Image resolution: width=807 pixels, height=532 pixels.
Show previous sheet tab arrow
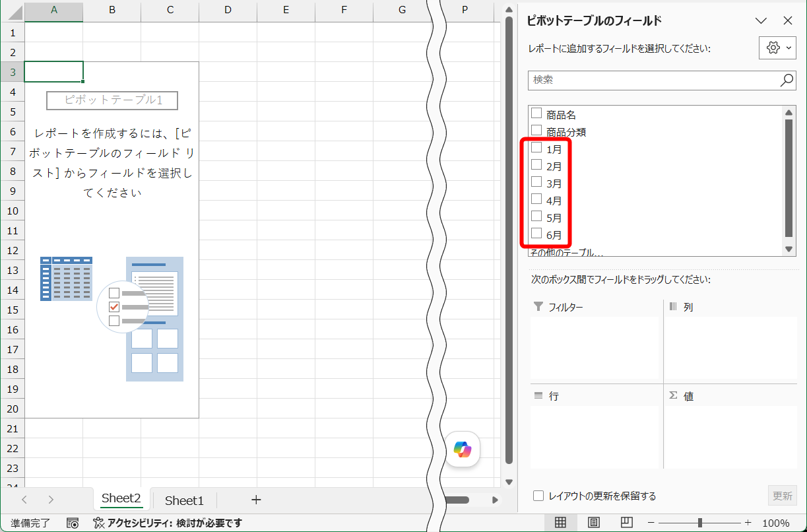[x=24, y=500]
